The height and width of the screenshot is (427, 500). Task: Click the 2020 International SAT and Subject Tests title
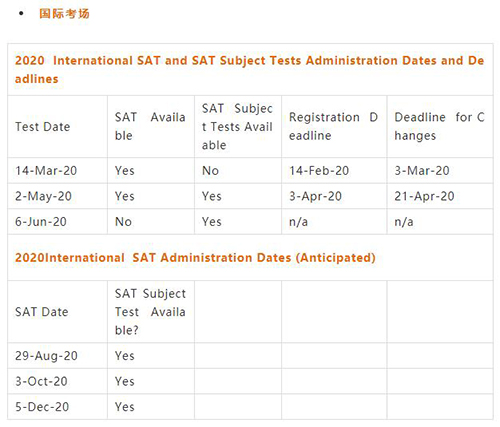pyautogui.click(x=250, y=70)
